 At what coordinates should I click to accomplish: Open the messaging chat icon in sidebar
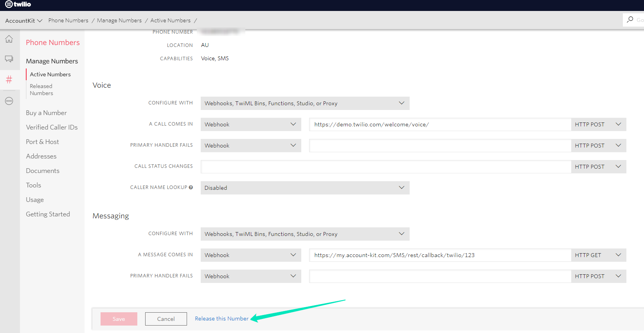click(x=9, y=59)
